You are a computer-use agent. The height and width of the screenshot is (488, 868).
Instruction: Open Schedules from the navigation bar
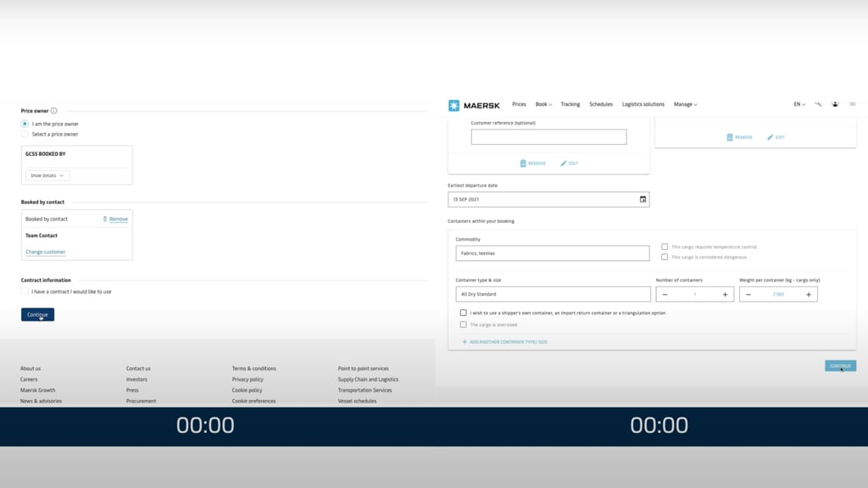pos(600,104)
